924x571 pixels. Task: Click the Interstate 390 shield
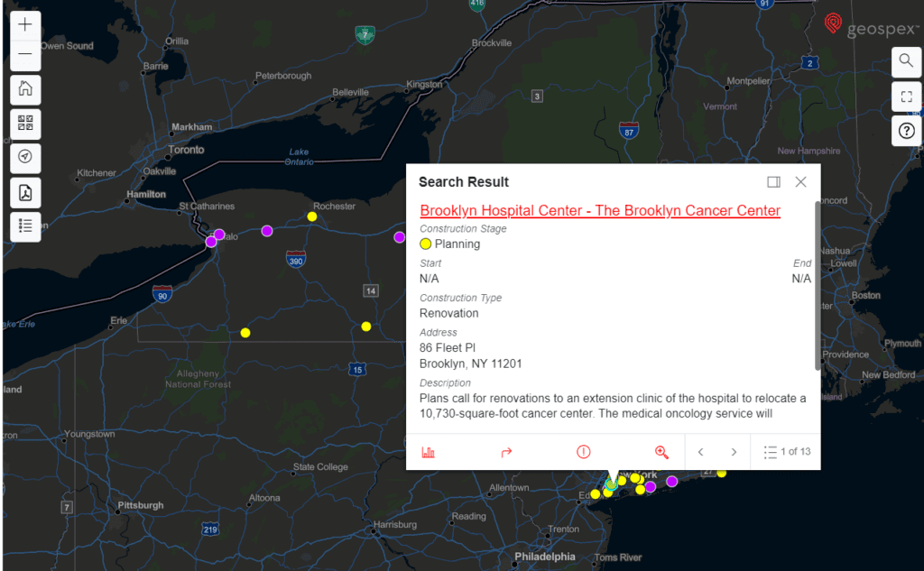tap(296, 259)
